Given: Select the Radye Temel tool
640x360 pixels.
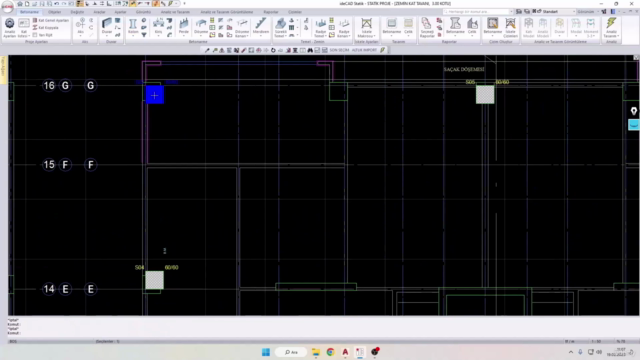Looking at the screenshot, I should click(x=320, y=28).
